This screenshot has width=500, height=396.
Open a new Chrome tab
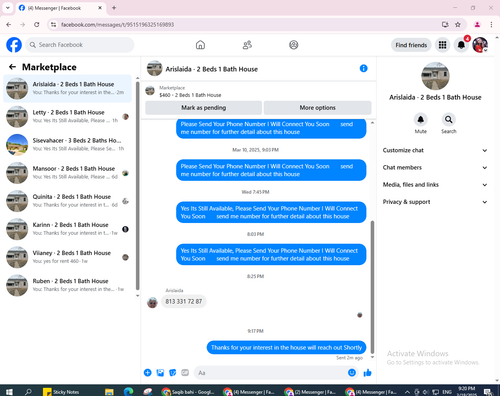click(114, 8)
